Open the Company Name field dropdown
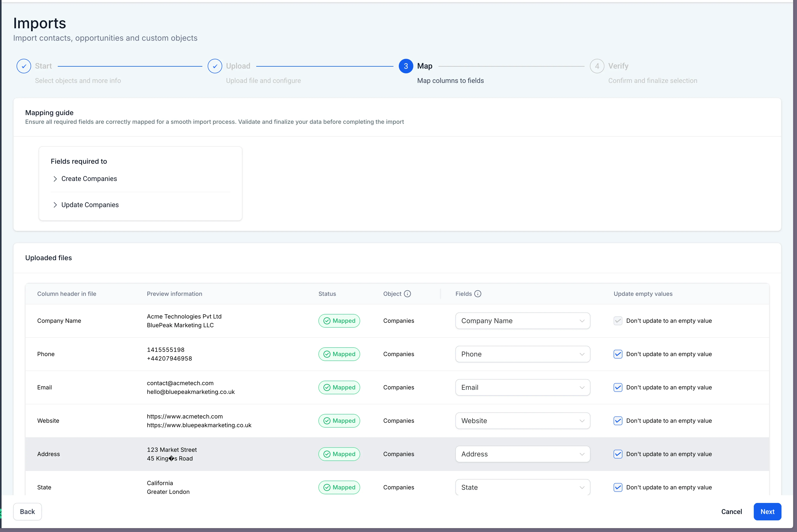The image size is (797, 532). [522, 321]
